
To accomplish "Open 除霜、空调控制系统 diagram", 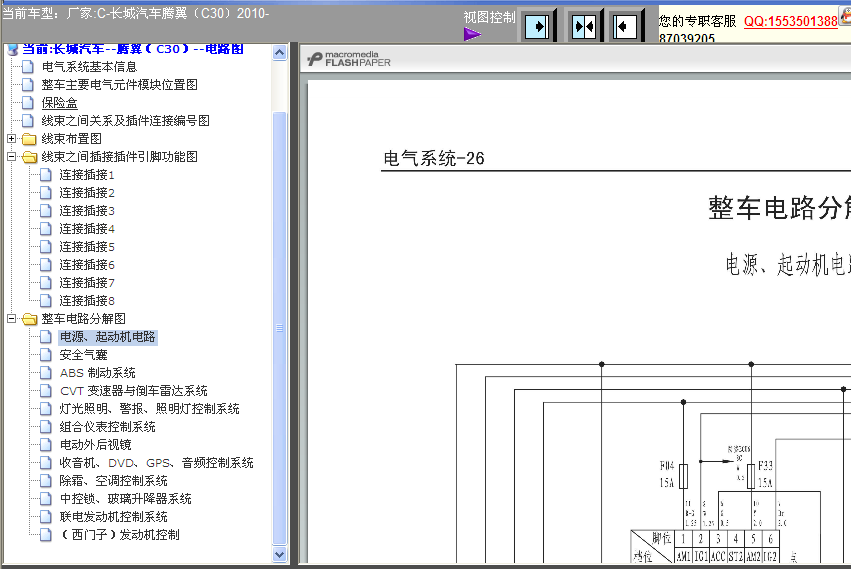I will pos(113,481).
